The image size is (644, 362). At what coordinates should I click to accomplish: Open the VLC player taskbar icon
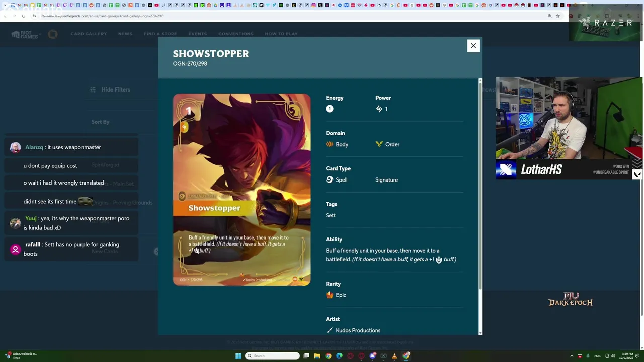point(394,356)
